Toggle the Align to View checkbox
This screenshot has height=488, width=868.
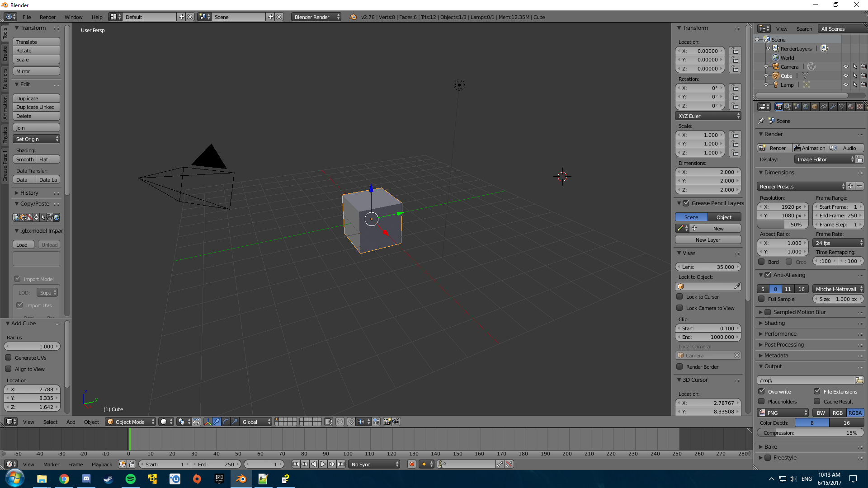pos(8,369)
